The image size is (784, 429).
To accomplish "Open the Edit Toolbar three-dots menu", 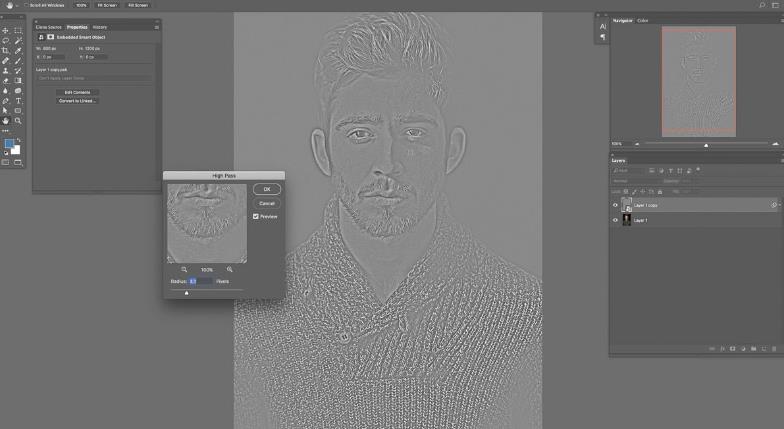I will click(x=6, y=130).
